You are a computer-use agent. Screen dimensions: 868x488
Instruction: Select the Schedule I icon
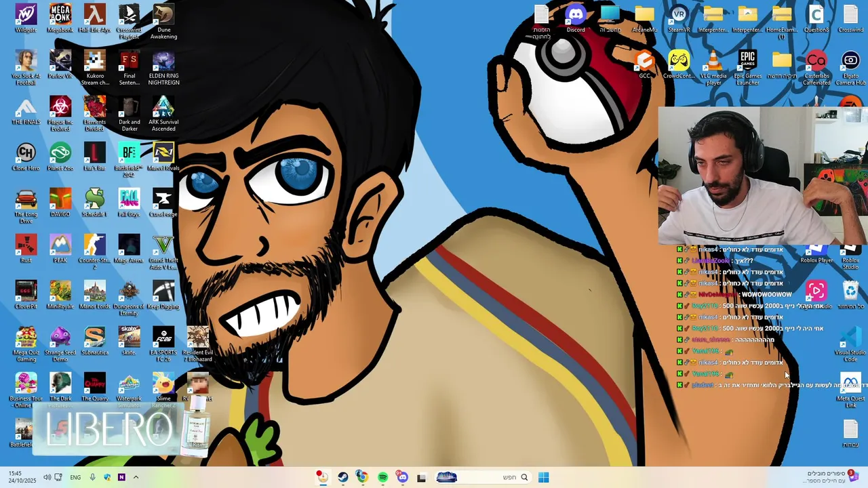(95, 203)
